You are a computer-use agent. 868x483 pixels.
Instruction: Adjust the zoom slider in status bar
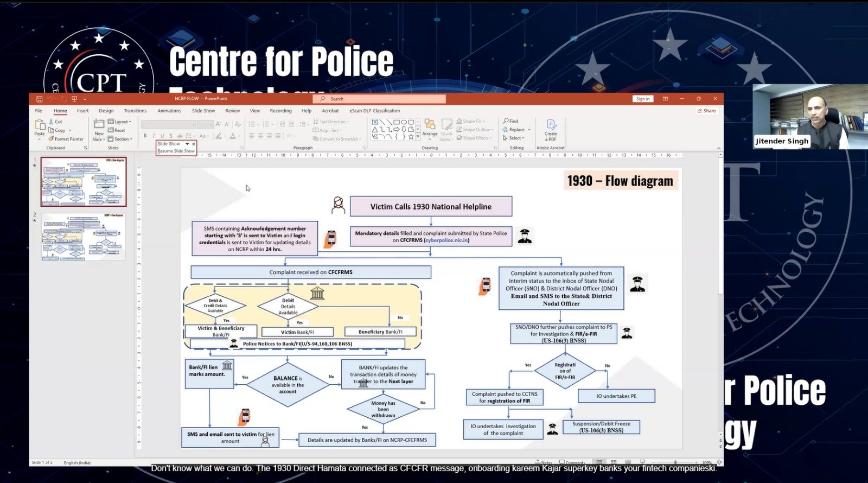coord(675,462)
